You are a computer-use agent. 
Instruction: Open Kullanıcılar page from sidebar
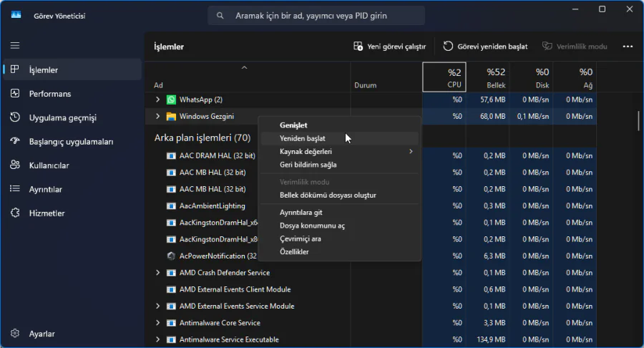72,165
